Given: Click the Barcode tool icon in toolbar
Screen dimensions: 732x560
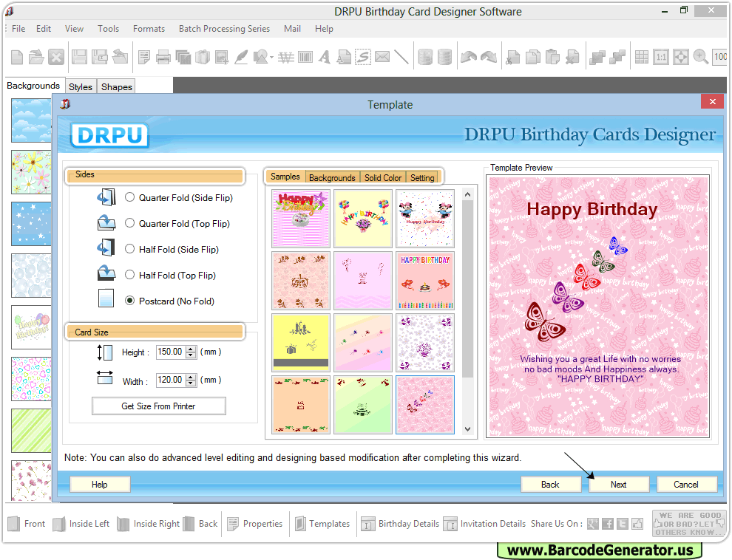Looking at the screenshot, I should tap(305, 58).
